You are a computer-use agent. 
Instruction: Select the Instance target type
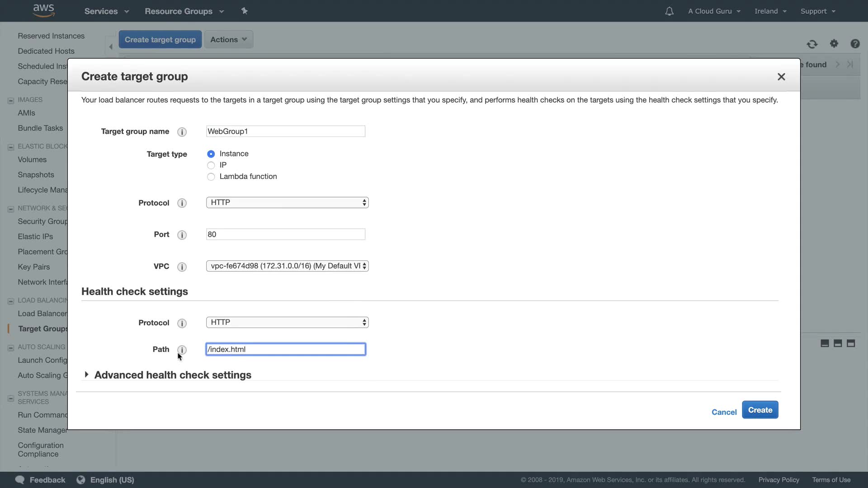coord(211,154)
